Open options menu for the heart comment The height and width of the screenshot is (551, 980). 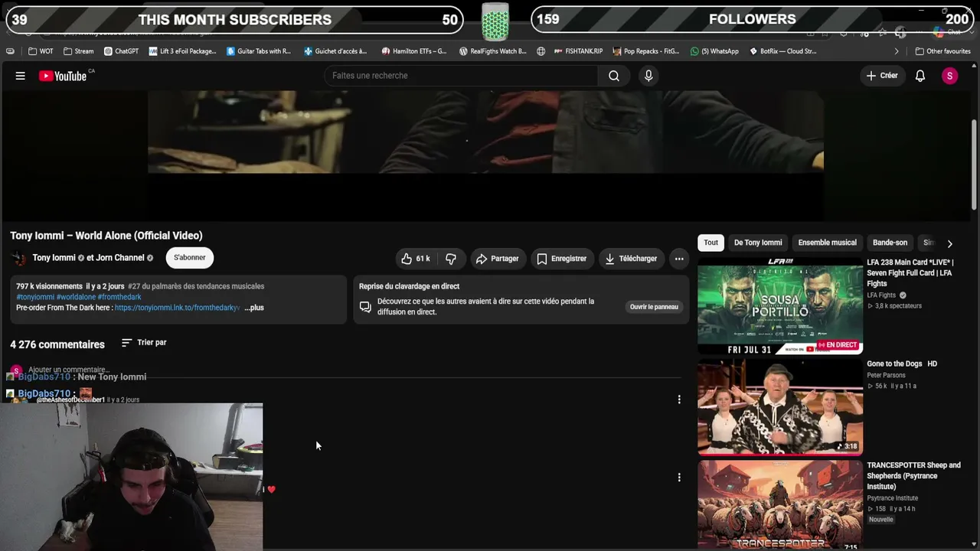pos(679,478)
